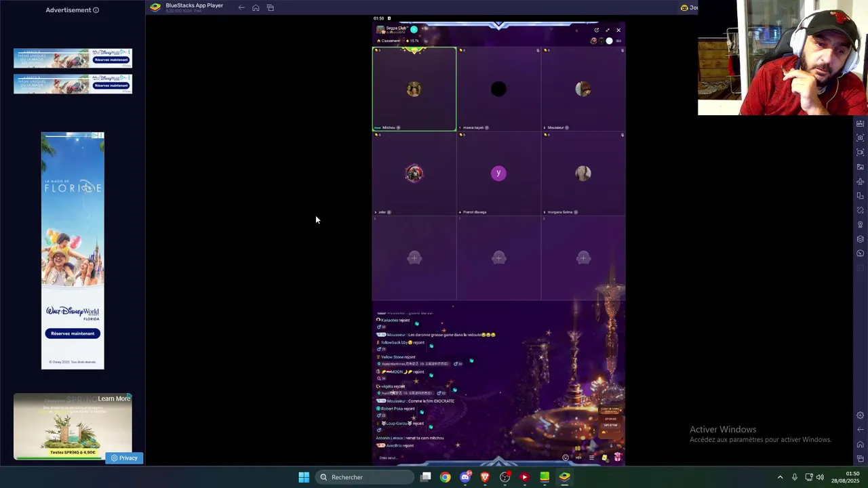Select Moussieur's seat avatar
Viewport: 868px width, 488px height.
pyautogui.click(x=583, y=89)
